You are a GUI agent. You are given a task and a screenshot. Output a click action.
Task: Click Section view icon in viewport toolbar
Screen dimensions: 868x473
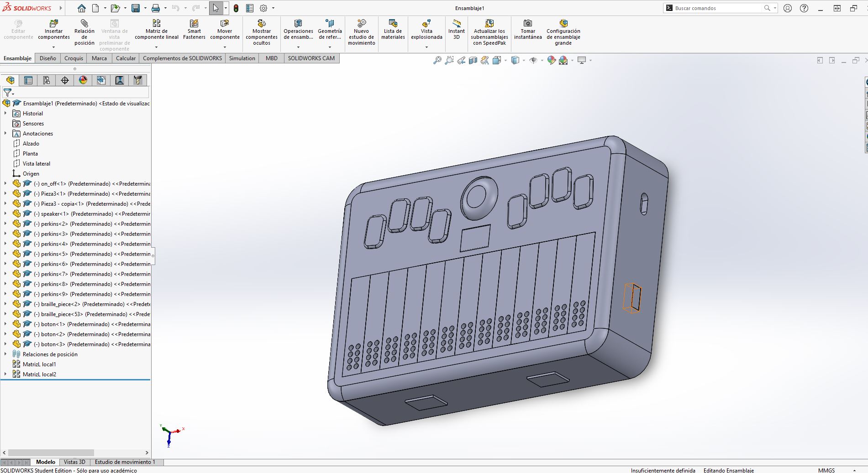pos(473,60)
